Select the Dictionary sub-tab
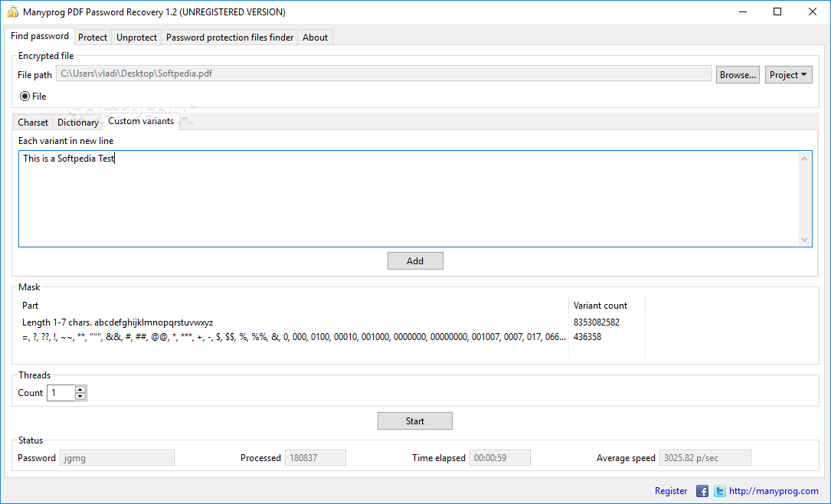Image resolution: width=831 pixels, height=504 pixels. [78, 123]
